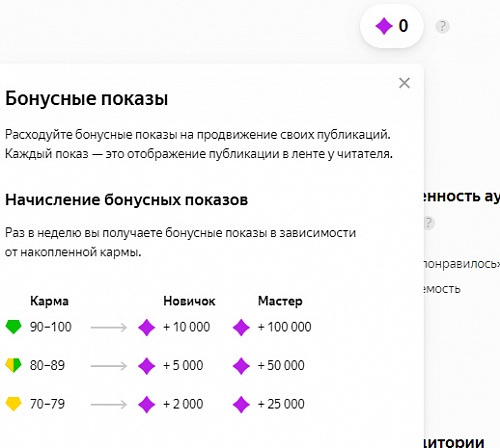Image resolution: width=500 pixels, height=448 pixels.
Task: Select the Мастер column header
Action: tap(280, 301)
